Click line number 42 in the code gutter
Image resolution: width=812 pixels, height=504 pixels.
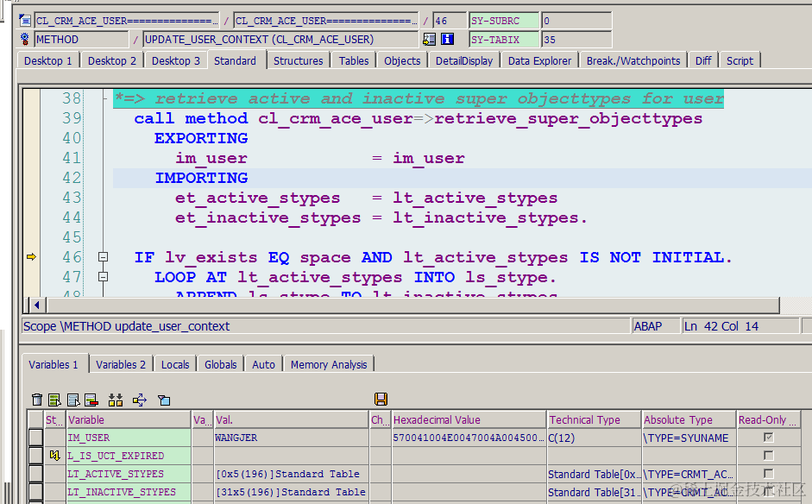point(72,178)
